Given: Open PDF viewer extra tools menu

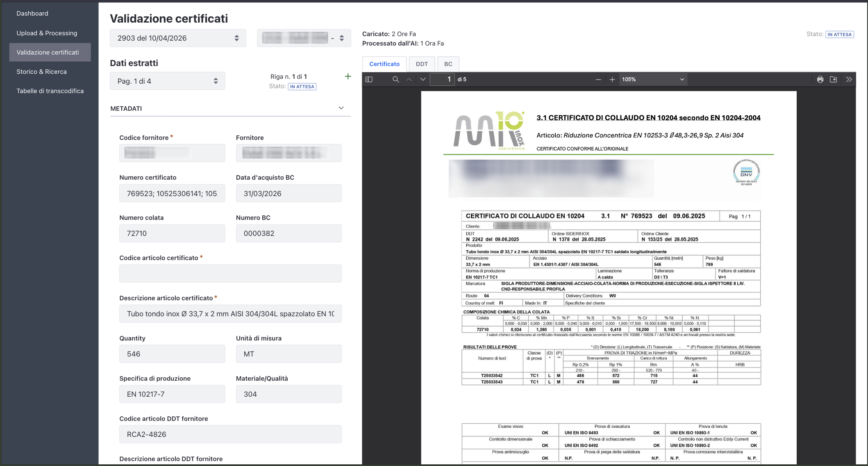Looking at the screenshot, I should [849, 80].
